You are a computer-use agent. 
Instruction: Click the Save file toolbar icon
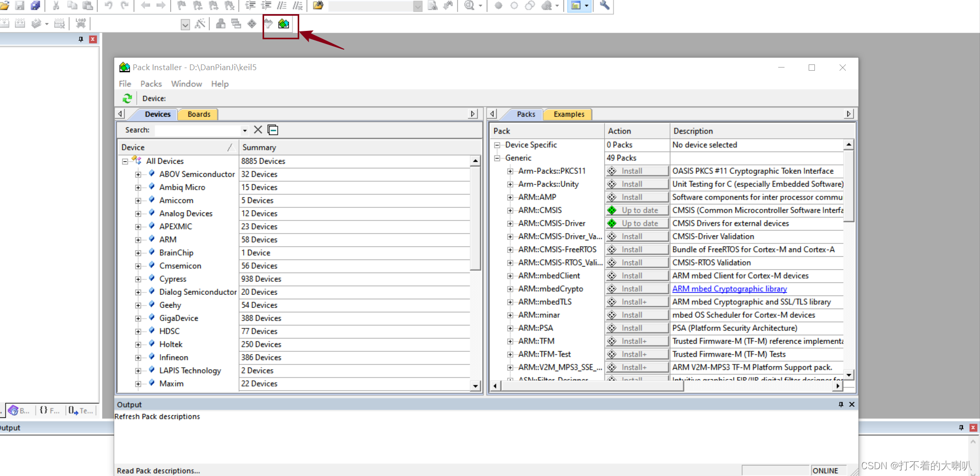(20, 6)
